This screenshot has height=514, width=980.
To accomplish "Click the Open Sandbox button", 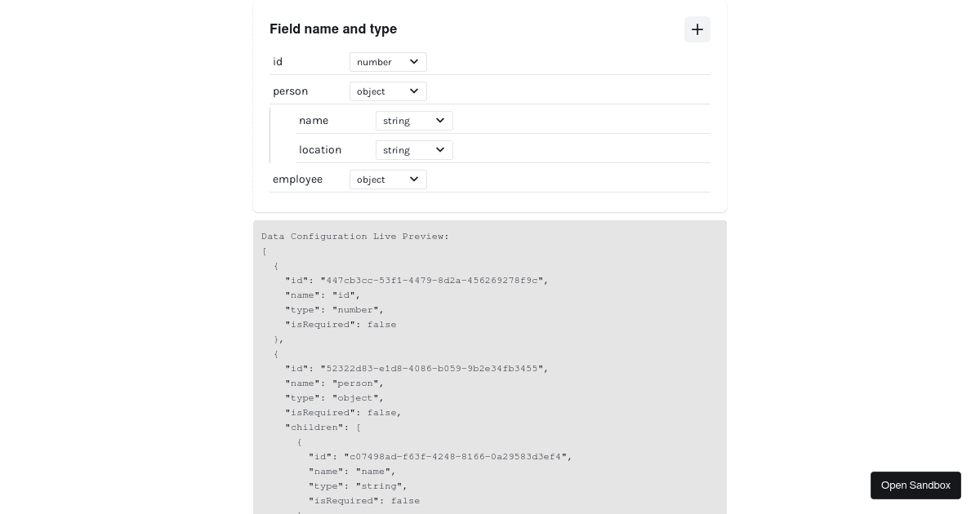I will (x=915, y=485).
